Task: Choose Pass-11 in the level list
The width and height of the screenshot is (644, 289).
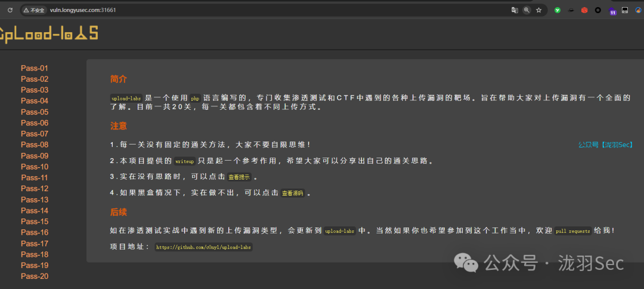Action: coord(35,177)
